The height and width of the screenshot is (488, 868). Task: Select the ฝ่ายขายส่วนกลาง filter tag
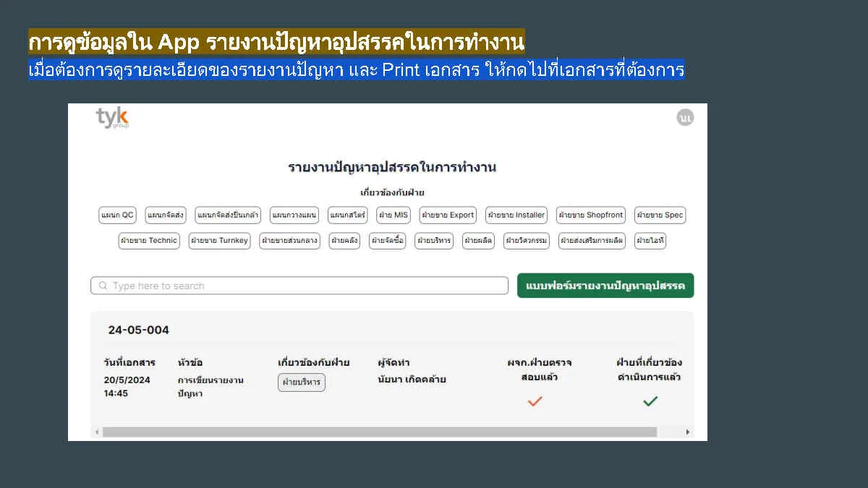click(289, 241)
